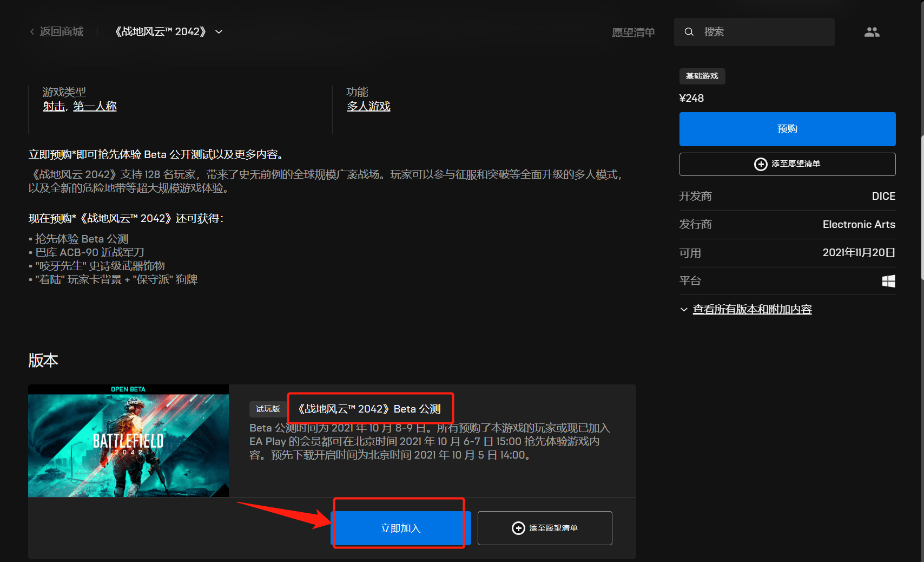Open the 《战地风云™ 2042》 title dropdown

pos(169,32)
